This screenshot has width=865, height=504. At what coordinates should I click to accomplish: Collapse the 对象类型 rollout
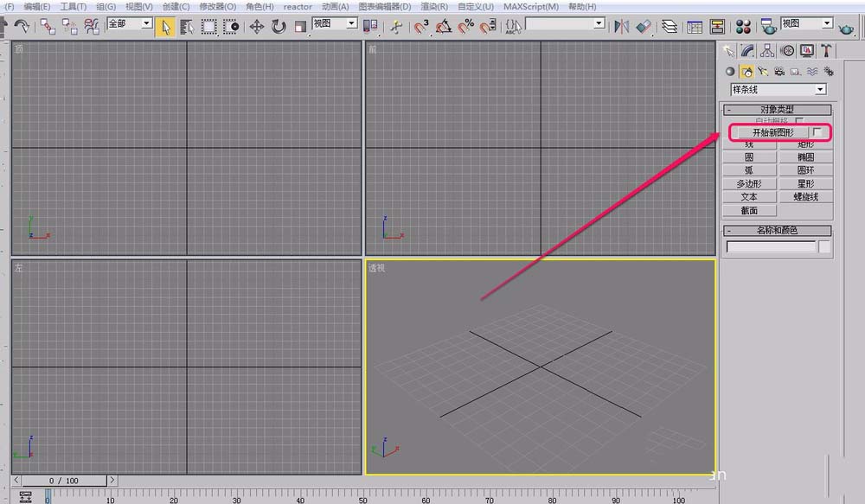coord(778,110)
